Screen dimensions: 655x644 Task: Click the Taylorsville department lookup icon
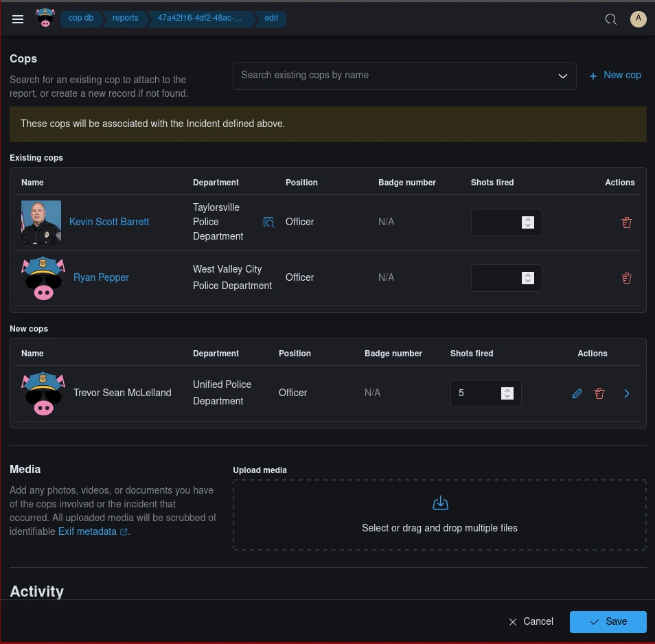(269, 222)
